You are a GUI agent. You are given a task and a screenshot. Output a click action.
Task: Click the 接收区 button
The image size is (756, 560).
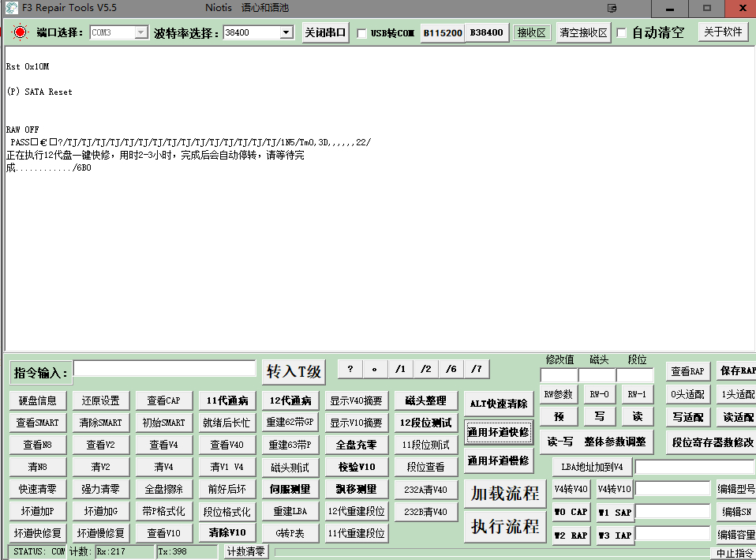[531, 33]
